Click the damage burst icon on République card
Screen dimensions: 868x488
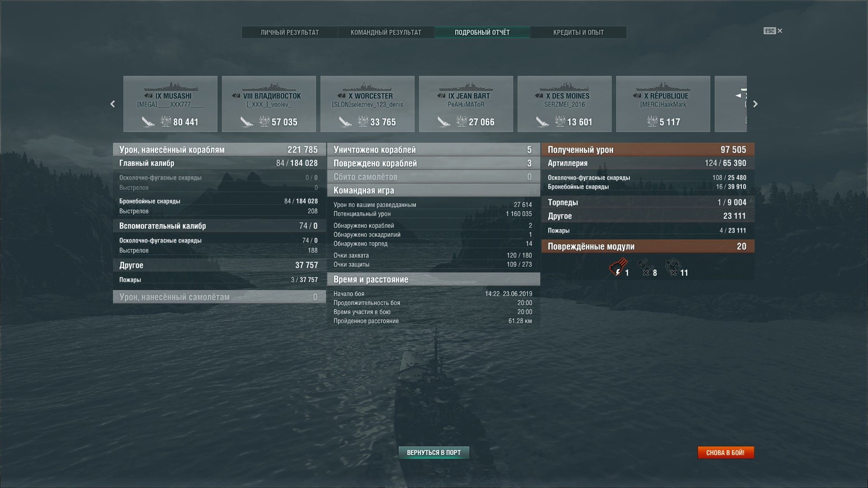point(652,121)
